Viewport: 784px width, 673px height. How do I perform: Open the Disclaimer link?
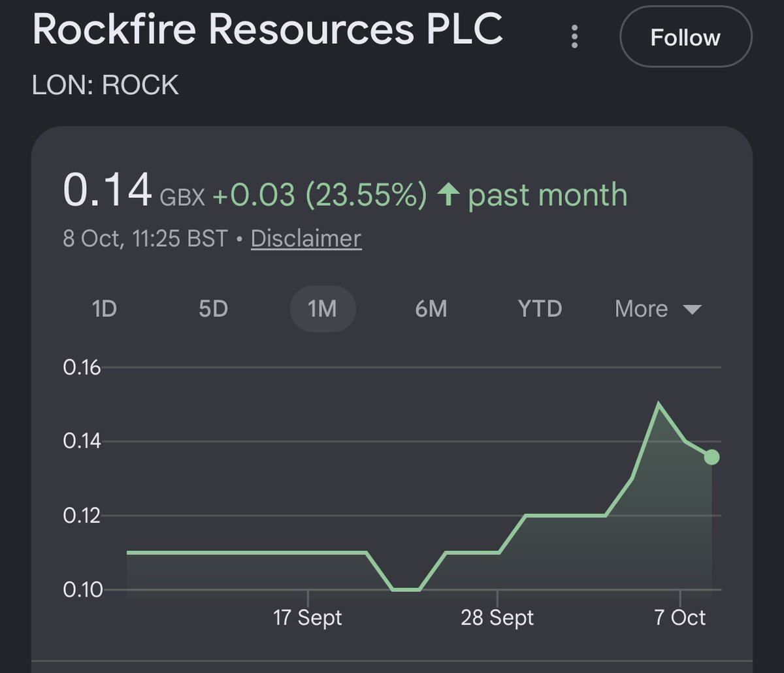(x=306, y=238)
